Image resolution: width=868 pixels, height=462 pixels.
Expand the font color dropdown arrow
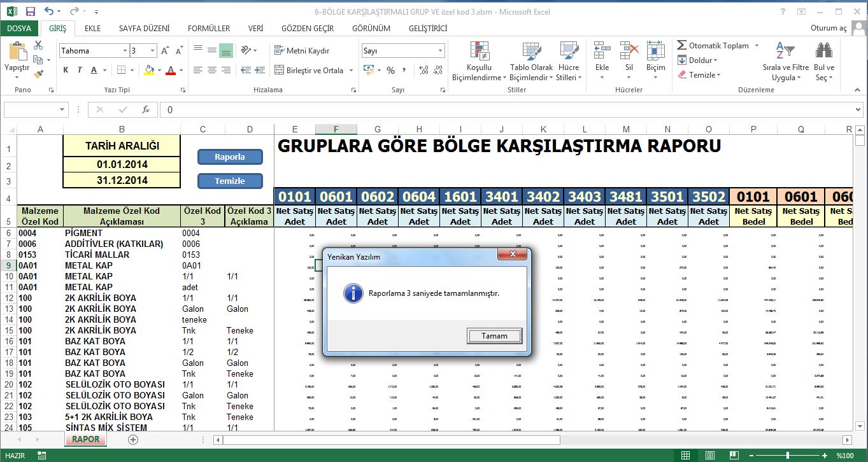coord(181,71)
